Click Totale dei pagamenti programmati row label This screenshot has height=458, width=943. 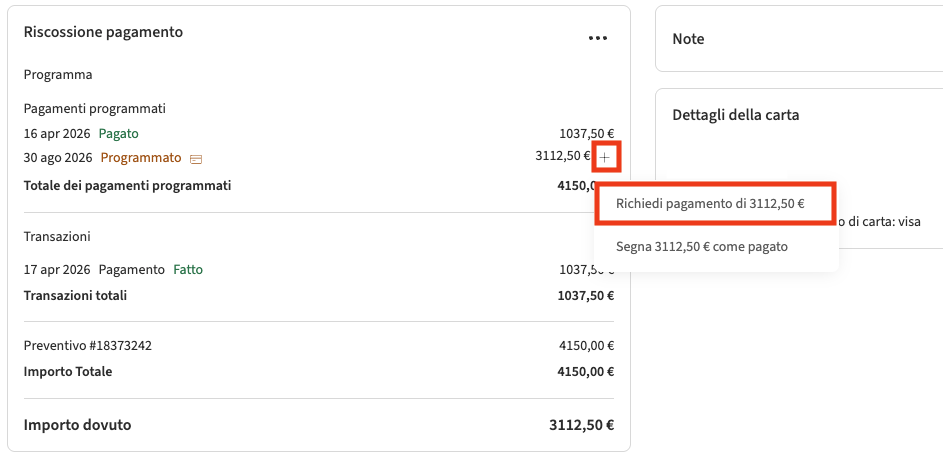pos(127,185)
